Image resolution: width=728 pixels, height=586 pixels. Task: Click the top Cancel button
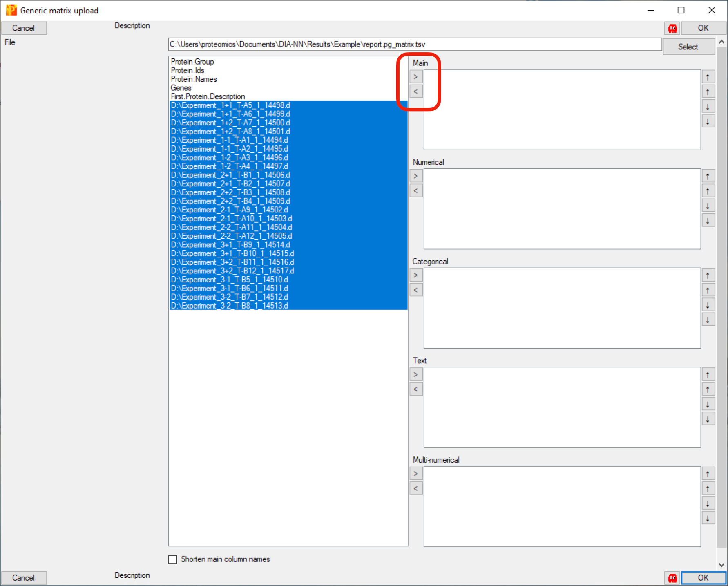click(24, 28)
